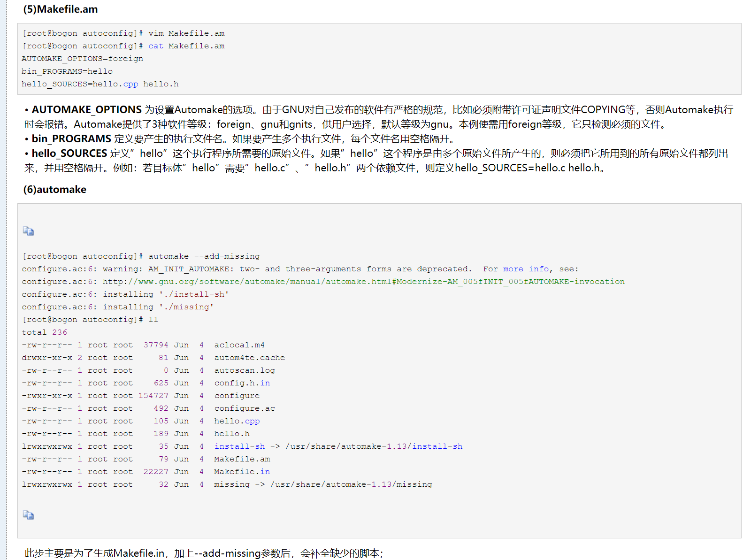Click the '[root@bogon autoconfig]# ll' command
The width and height of the screenshot is (743, 560).
pos(90,320)
